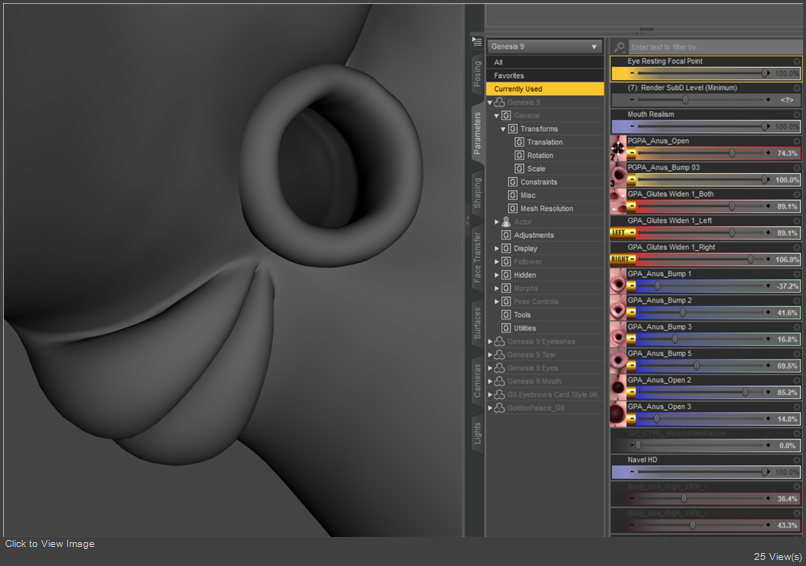
Task: Expand the Hidden group
Action: (x=497, y=275)
